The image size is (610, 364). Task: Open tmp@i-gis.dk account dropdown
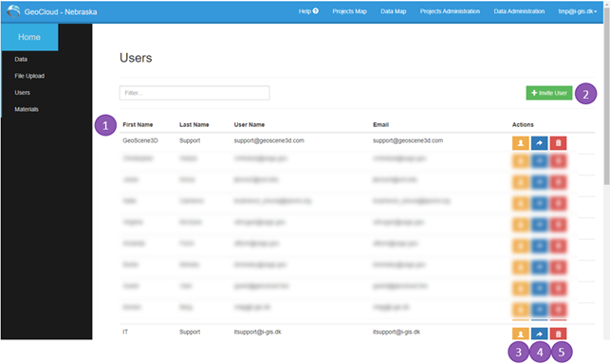click(x=578, y=11)
